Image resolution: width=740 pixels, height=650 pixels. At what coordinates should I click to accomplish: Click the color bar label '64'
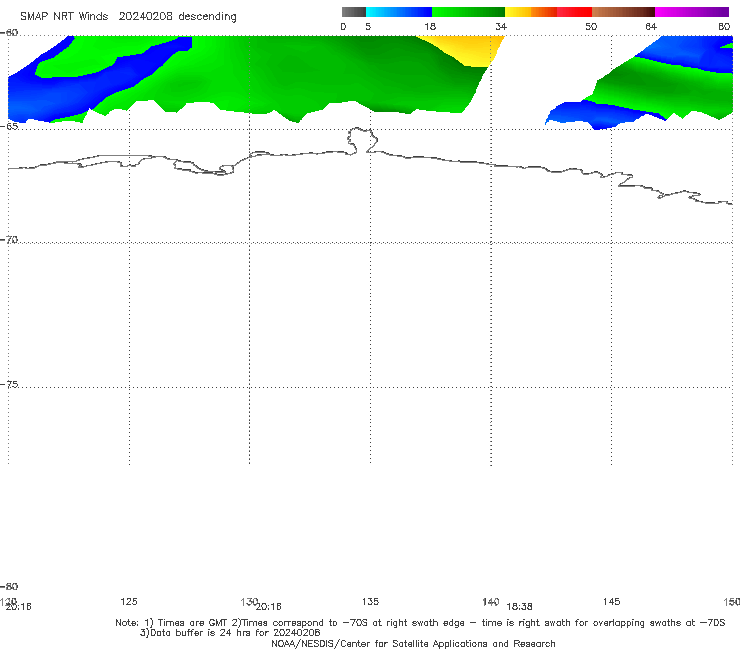pos(651,26)
